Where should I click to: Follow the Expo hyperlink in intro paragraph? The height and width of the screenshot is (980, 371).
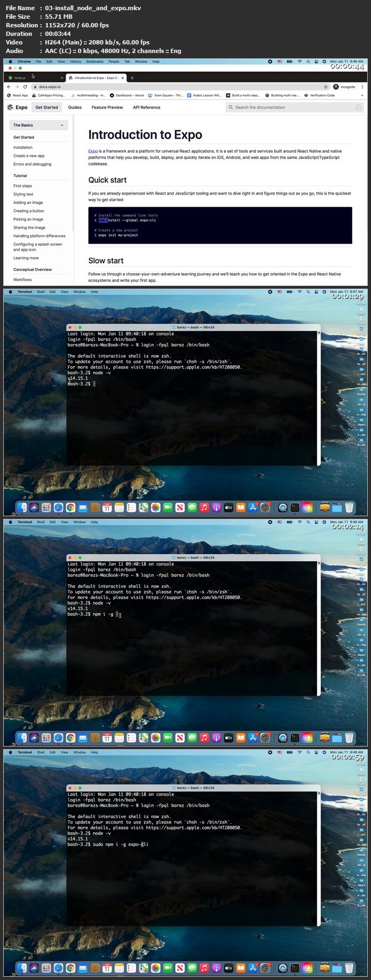tap(93, 151)
